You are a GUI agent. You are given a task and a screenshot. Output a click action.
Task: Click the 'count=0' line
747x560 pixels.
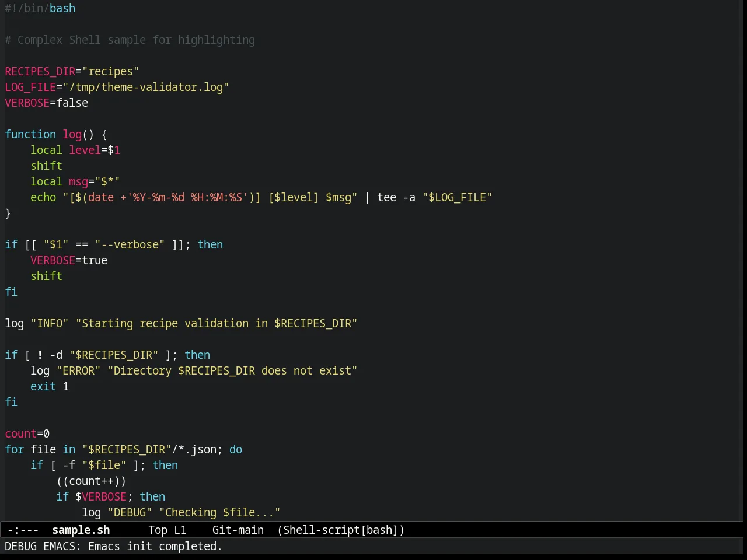coord(27,433)
